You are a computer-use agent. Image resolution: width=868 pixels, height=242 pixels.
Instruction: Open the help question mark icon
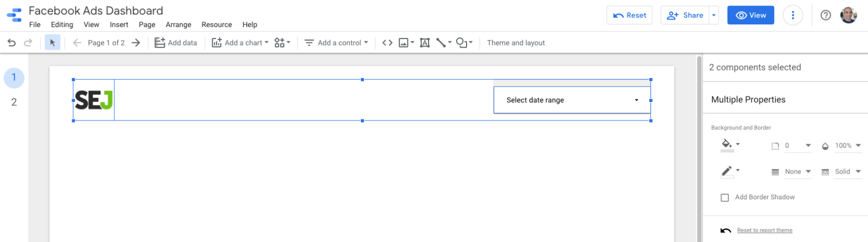click(826, 15)
